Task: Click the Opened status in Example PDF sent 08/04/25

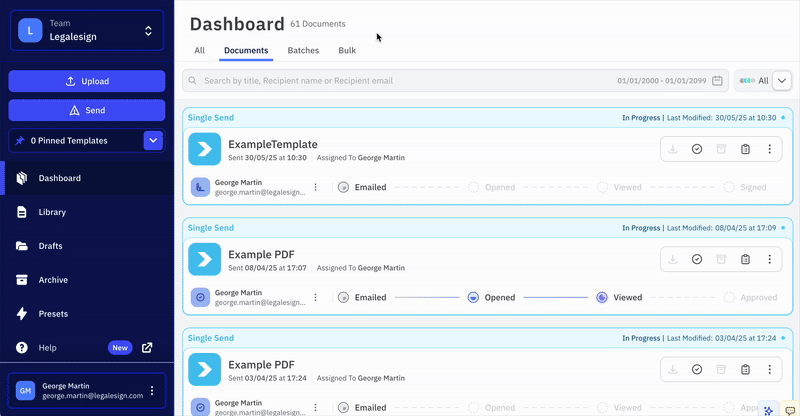Action: [x=491, y=298]
